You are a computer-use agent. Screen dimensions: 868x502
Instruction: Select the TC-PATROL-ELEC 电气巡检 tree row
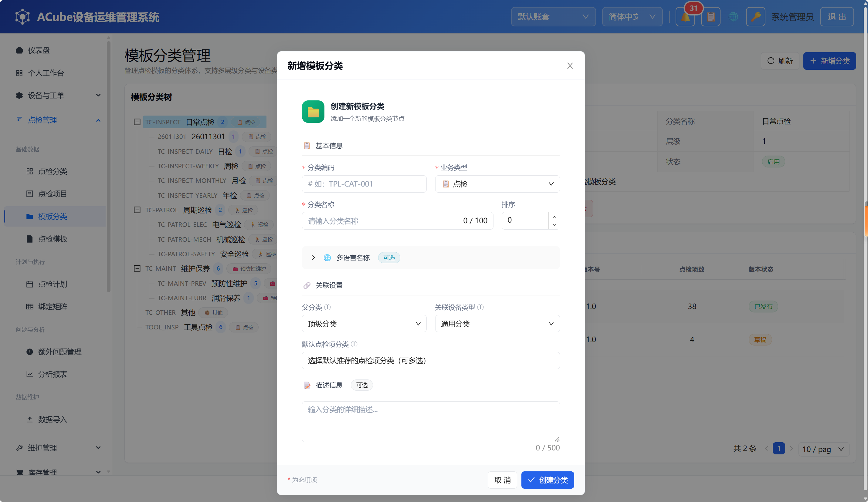tap(215, 224)
